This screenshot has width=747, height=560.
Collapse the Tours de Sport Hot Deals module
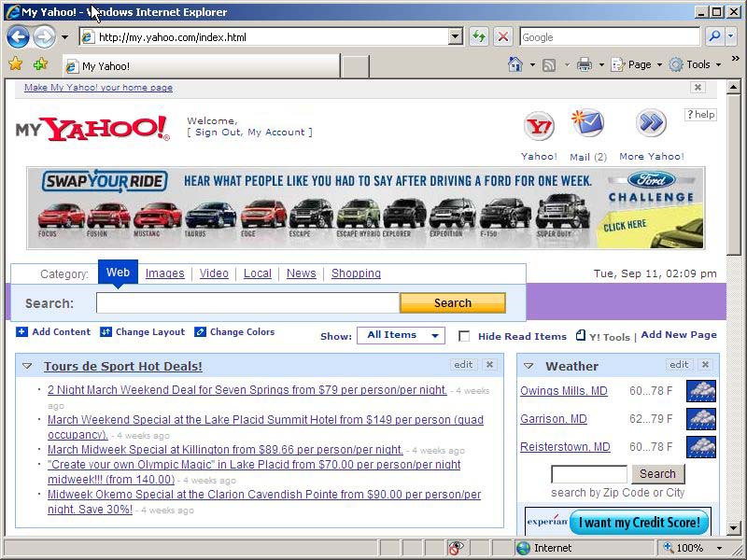coord(27,366)
